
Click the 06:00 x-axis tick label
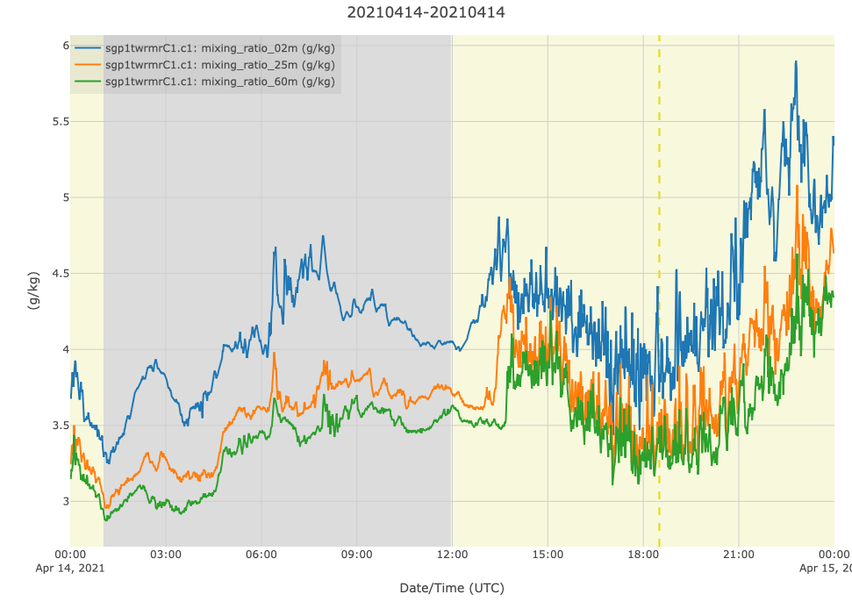coord(261,555)
